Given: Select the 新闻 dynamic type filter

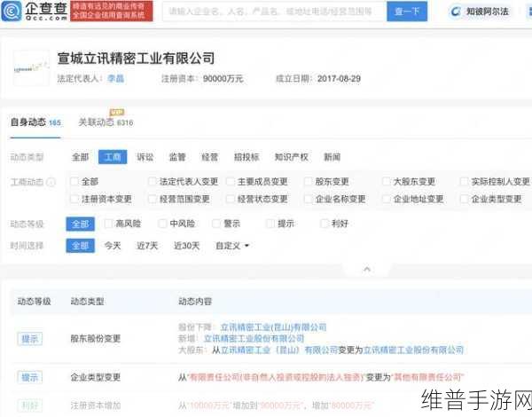Looking at the screenshot, I should click(332, 157).
